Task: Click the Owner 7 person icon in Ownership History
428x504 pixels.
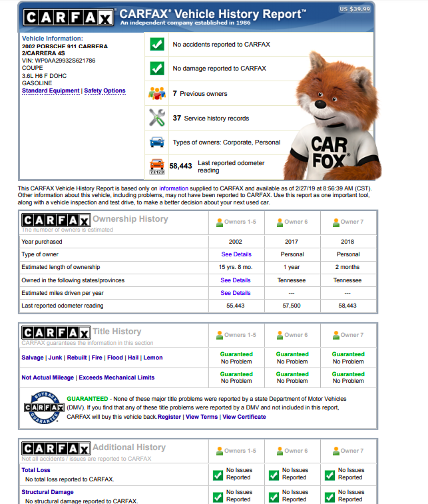Action: click(x=335, y=222)
